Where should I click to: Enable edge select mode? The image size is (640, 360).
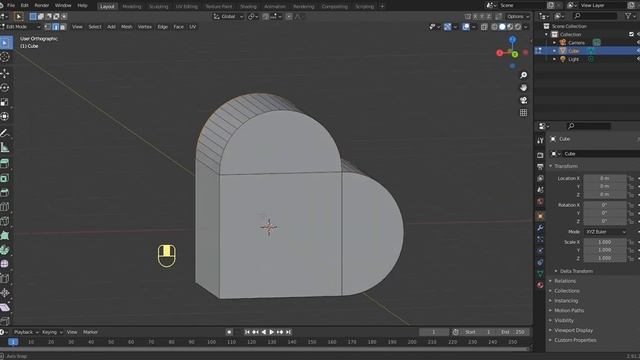(x=55, y=27)
